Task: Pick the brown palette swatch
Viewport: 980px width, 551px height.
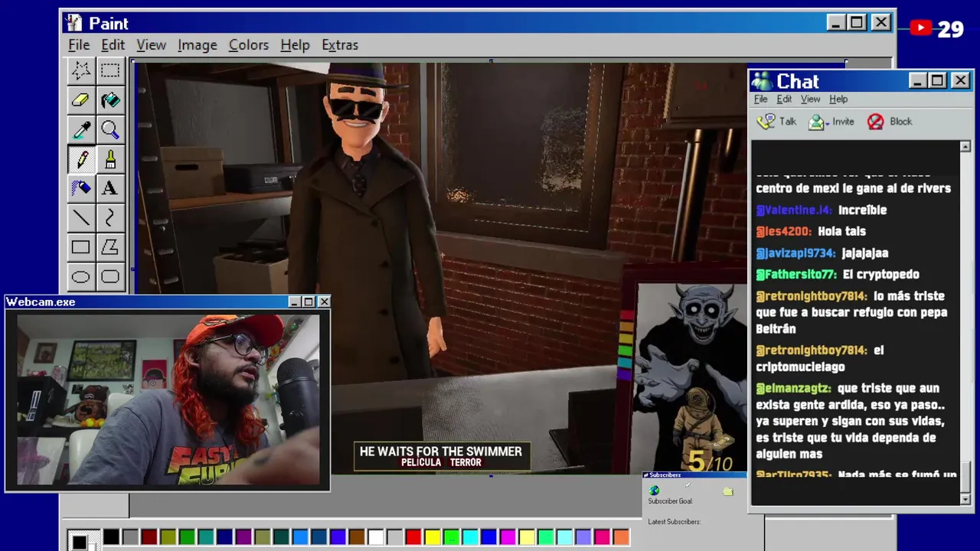Action: 357,537
